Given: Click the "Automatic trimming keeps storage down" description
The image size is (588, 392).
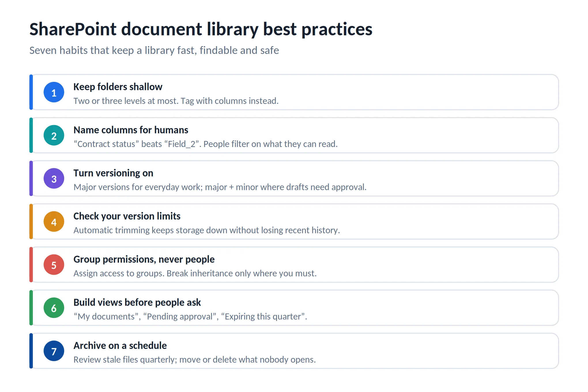Looking at the screenshot, I should click(207, 230).
